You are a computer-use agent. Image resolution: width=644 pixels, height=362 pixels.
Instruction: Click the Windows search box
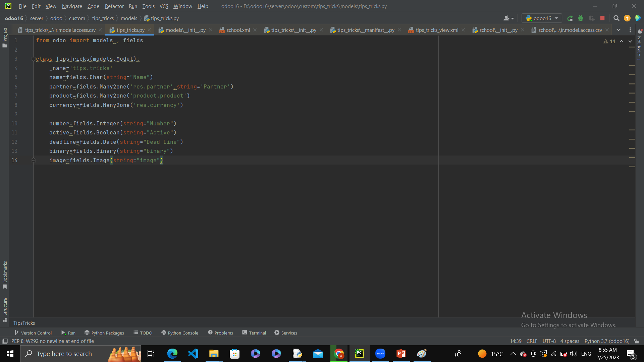click(80, 354)
